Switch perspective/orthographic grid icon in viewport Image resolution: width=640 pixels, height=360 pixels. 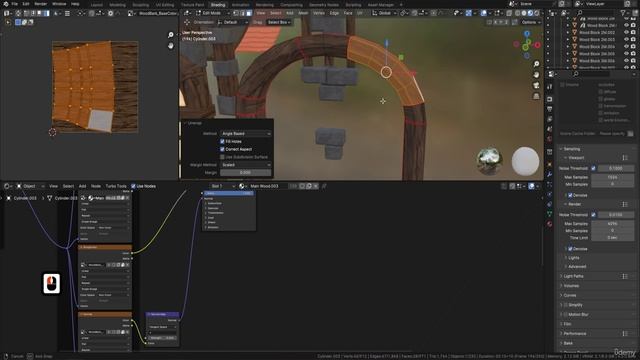[536, 96]
